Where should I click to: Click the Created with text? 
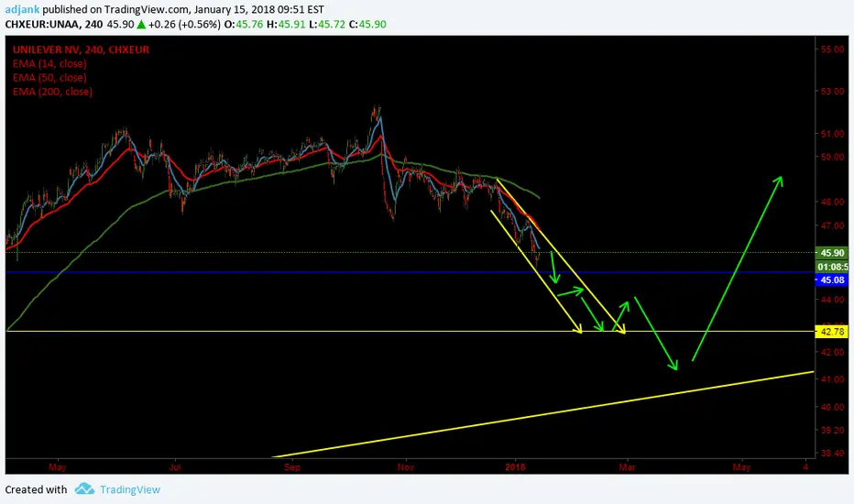(x=36, y=489)
